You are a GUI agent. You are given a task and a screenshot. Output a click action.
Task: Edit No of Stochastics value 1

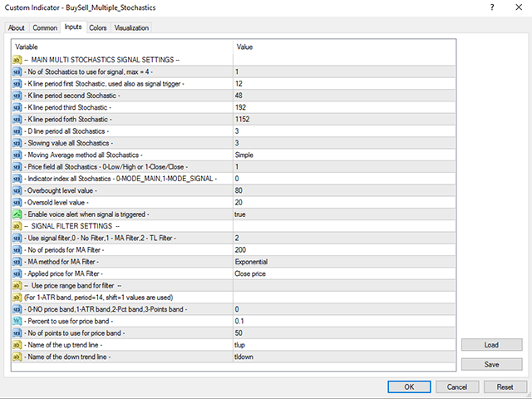point(344,72)
